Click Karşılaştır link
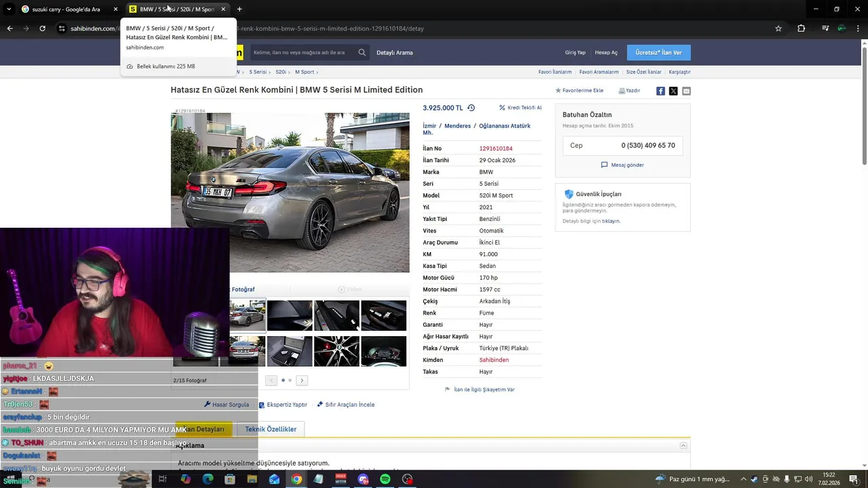This screenshot has height=488, width=868. click(679, 72)
